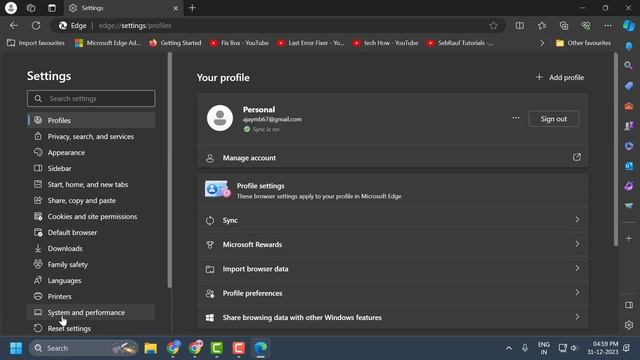
Task: Open a new tab with plus button
Action: tap(192, 8)
